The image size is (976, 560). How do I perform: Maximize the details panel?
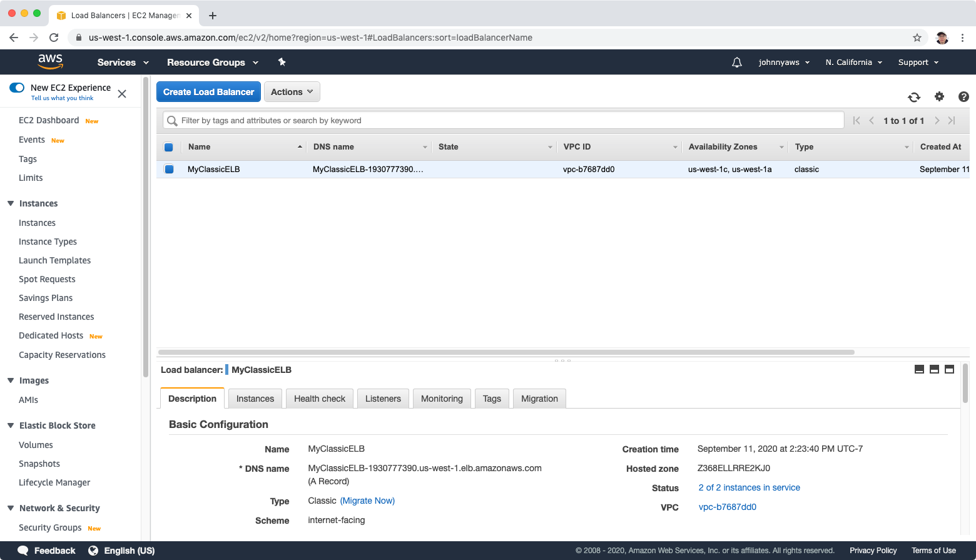click(x=949, y=369)
